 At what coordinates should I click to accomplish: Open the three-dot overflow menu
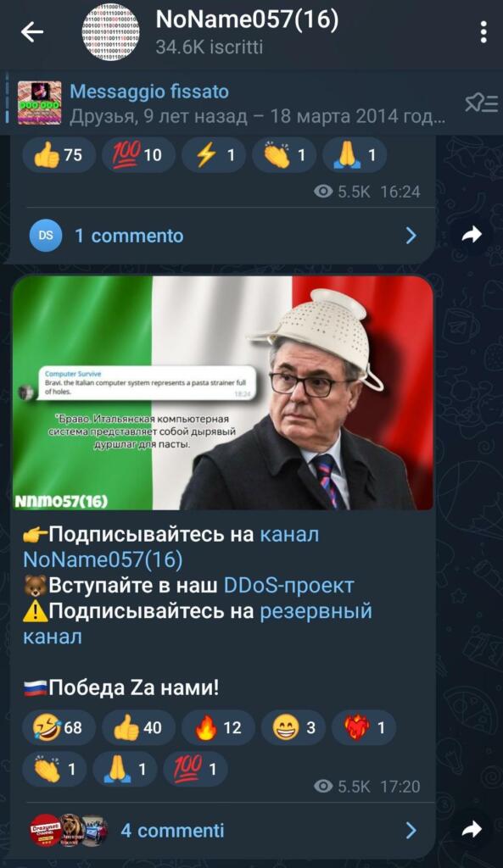click(483, 32)
